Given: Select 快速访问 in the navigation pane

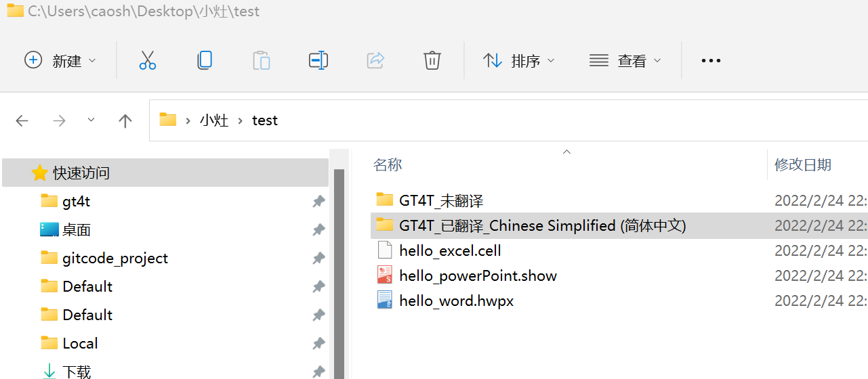Looking at the screenshot, I should click(81, 173).
